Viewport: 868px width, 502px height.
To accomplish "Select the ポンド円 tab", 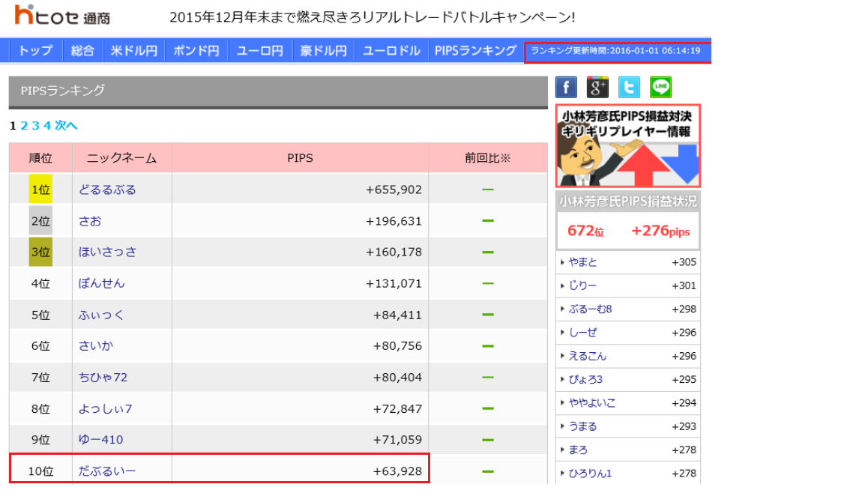I will [x=196, y=51].
